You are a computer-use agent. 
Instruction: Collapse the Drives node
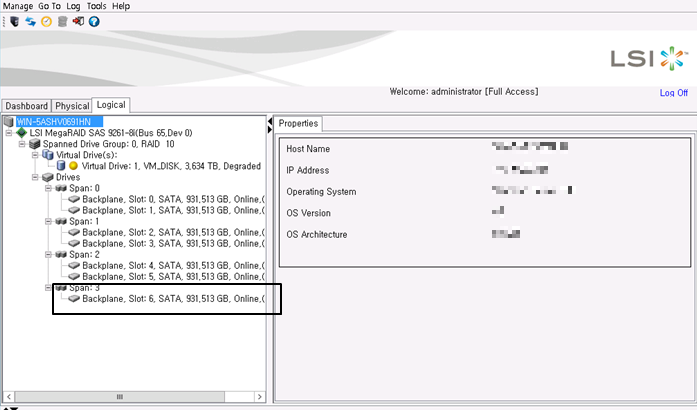(35, 177)
